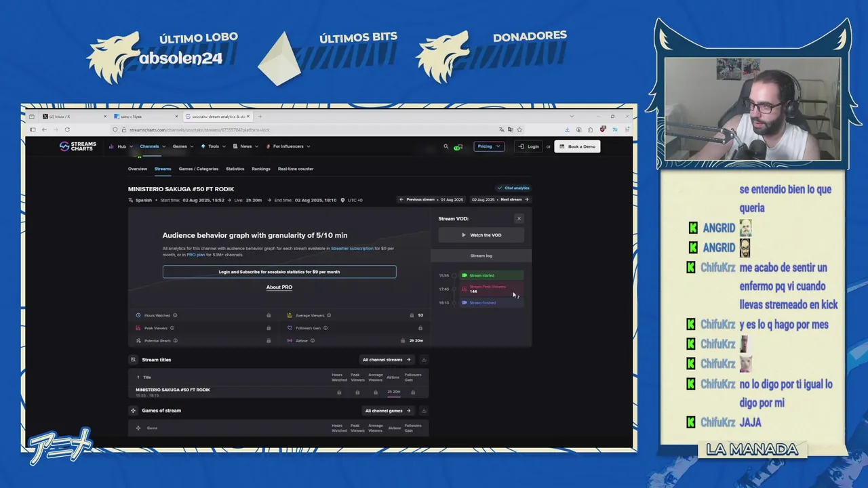The height and width of the screenshot is (488, 868).
Task: Expand the Hub dropdown menu
Action: point(120,146)
